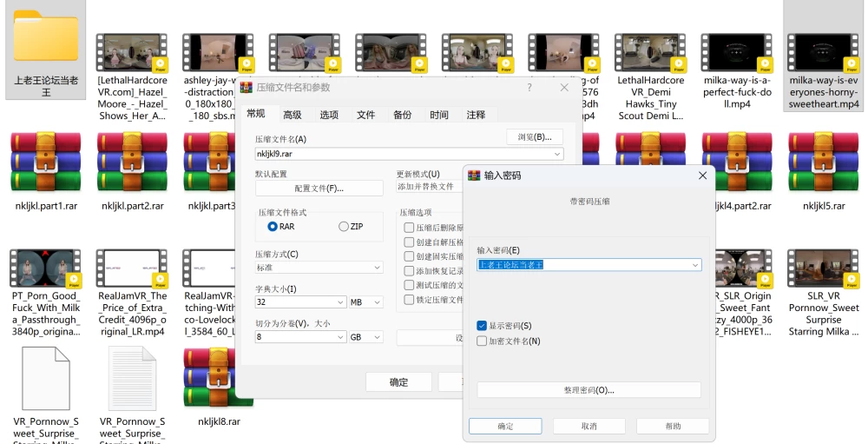Select the lined VR_Pornnow_Sweet_Surprise text file icon
Viewport: 868px width, 444px height.
(132, 378)
